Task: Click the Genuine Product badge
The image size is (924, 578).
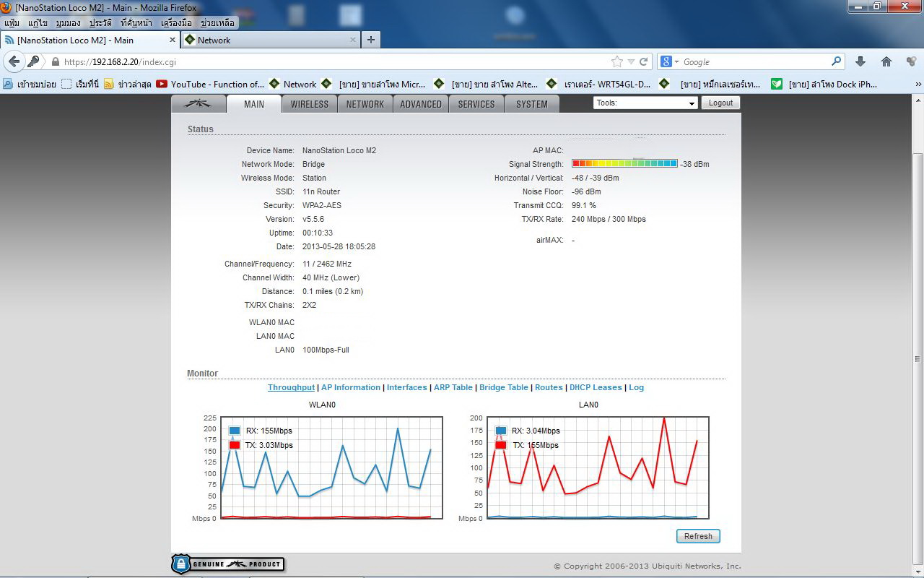Action: (x=227, y=564)
